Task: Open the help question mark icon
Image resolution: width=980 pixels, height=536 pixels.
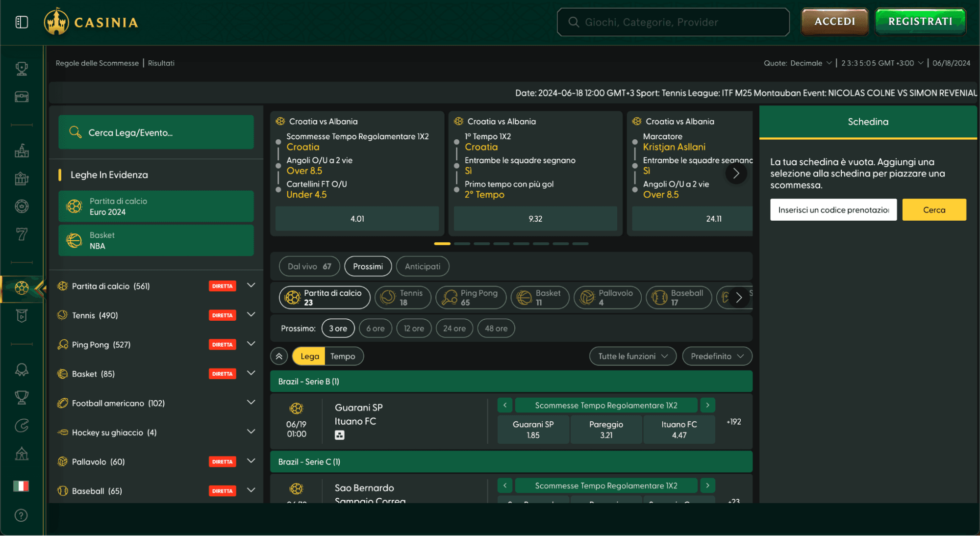Action: tap(21, 515)
